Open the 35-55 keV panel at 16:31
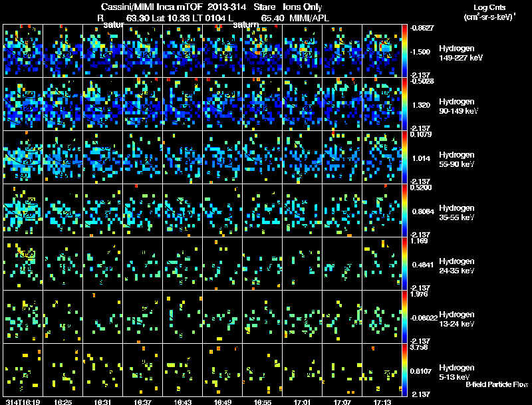The image size is (532, 405). coord(103,210)
